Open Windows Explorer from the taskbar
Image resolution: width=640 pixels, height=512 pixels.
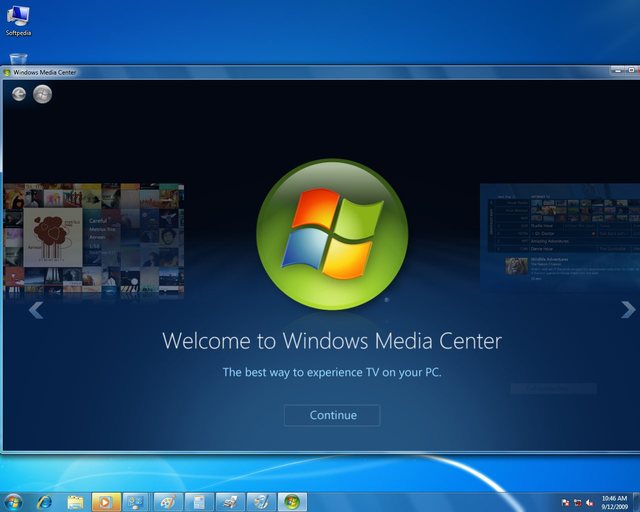click(76, 502)
